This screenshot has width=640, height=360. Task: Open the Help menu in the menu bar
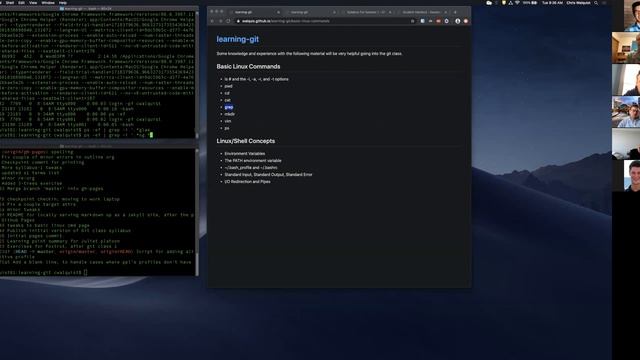(x=62, y=2)
